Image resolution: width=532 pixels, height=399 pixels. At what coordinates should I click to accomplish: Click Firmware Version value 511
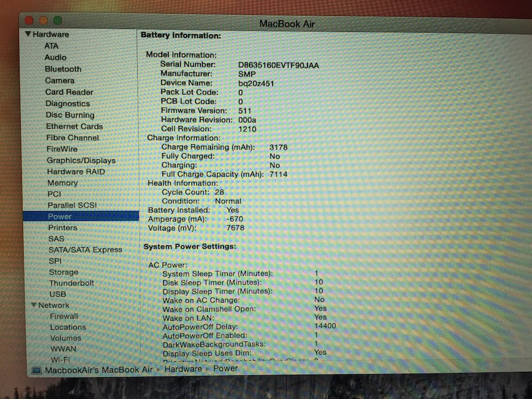pos(245,111)
